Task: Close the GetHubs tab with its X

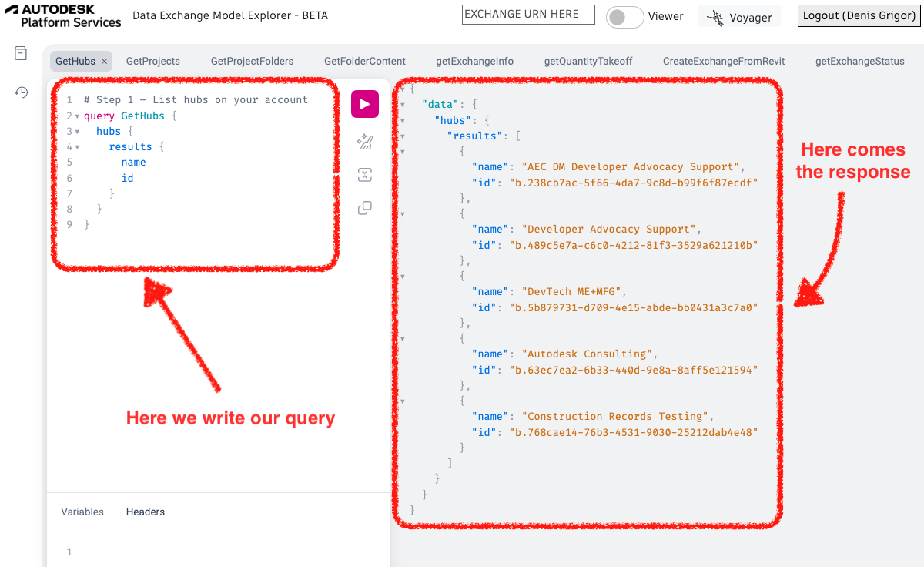Action: (105, 62)
